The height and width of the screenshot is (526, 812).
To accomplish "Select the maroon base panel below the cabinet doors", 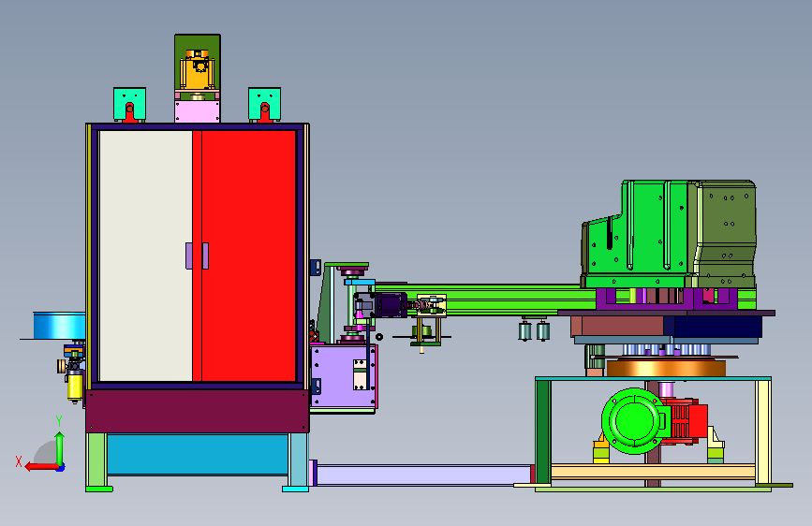I will tap(198, 411).
